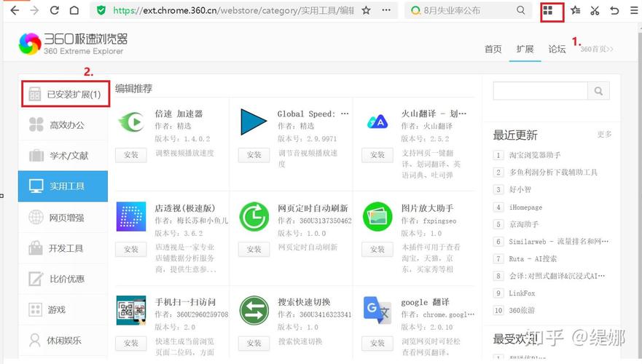Click the 8月失业率公布 browser search box
The width and height of the screenshot is (642, 364).
[x=467, y=10]
